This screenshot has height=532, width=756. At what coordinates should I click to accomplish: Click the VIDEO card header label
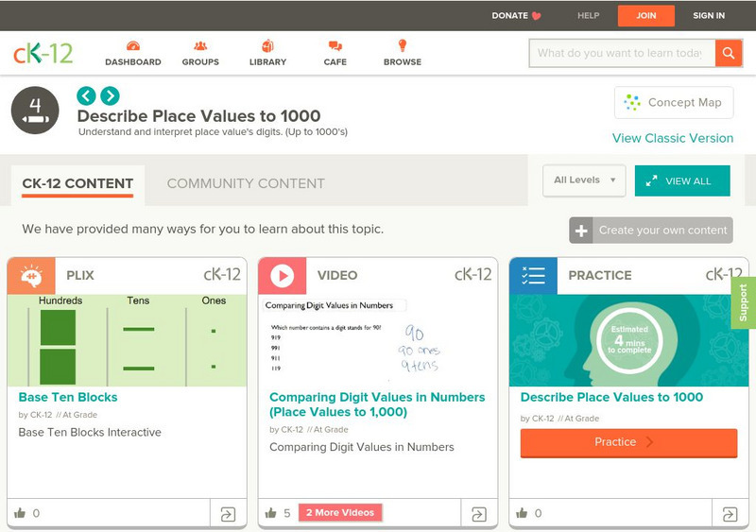pos(337,275)
